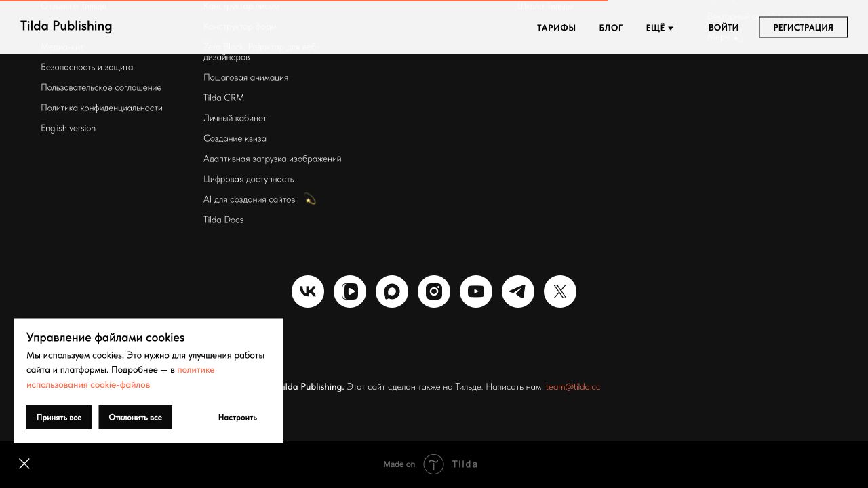Click the round Tilda logo in bottom bar

coord(434,464)
